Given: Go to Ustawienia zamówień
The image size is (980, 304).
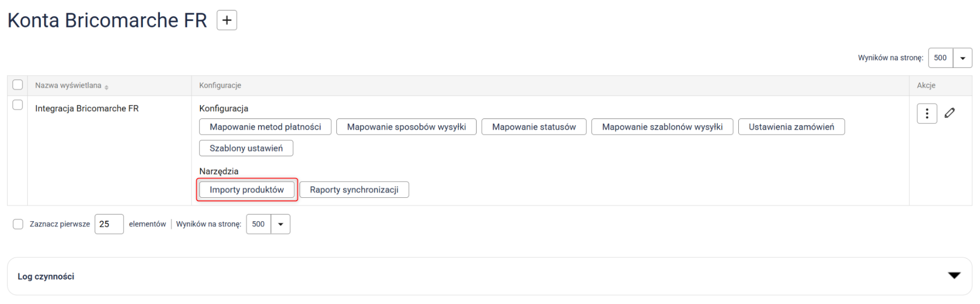Looking at the screenshot, I should [791, 127].
